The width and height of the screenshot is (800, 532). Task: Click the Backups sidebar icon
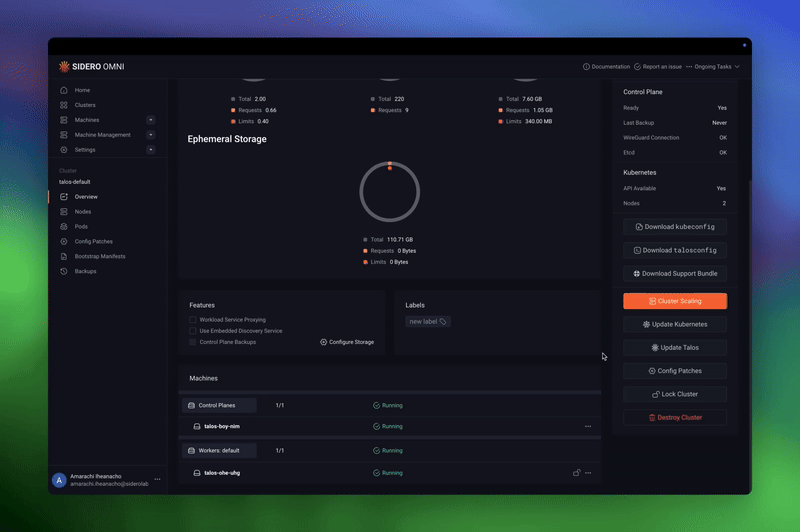(64, 271)
